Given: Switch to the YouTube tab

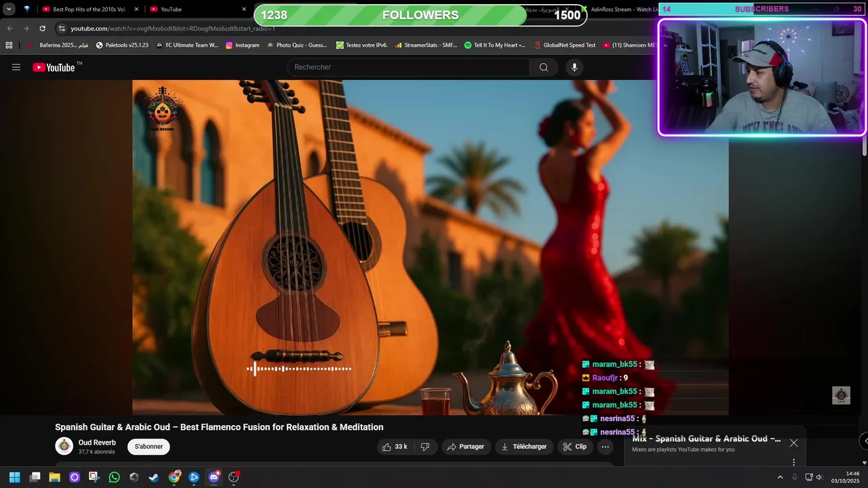Looking at the screenshot, I should tap(197, 9).
